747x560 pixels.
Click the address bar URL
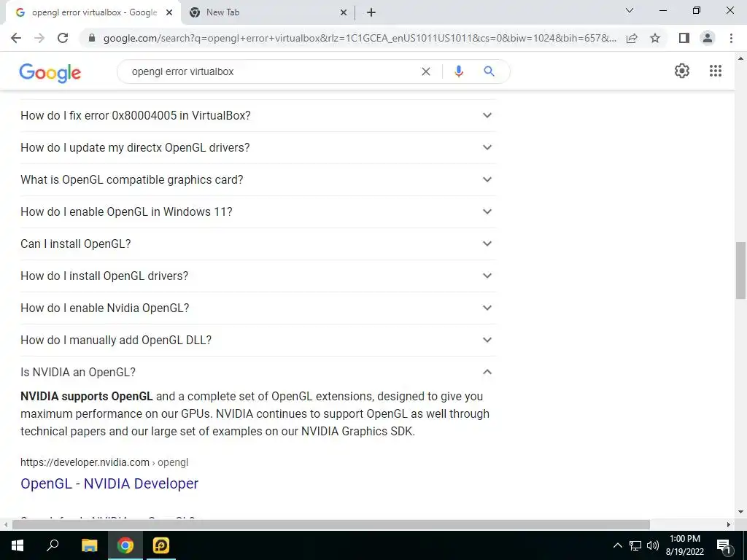[360, 38]
